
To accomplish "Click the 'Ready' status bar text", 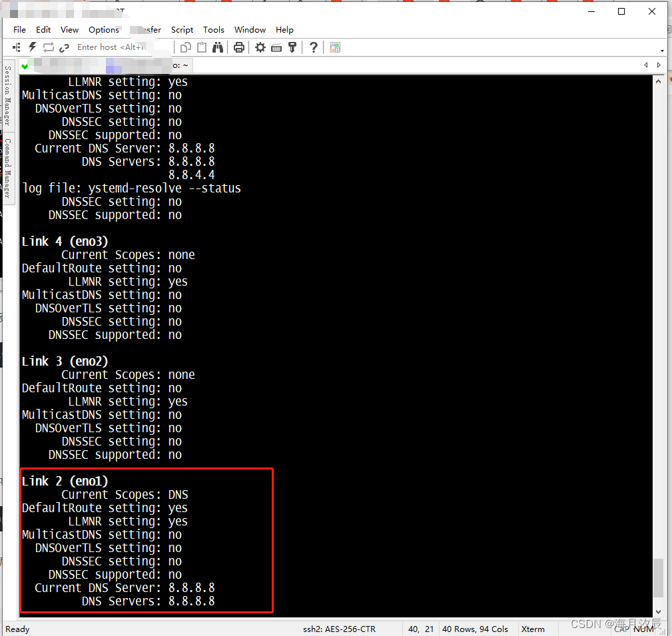I will point(17,629).
